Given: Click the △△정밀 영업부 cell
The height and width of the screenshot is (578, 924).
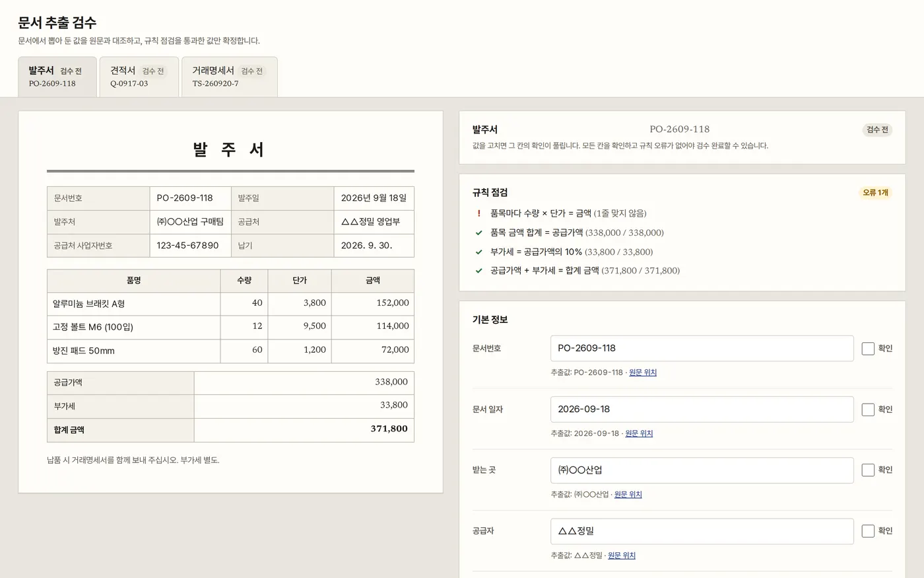Looking at the screenshot, I should click(x=374, y=222).
